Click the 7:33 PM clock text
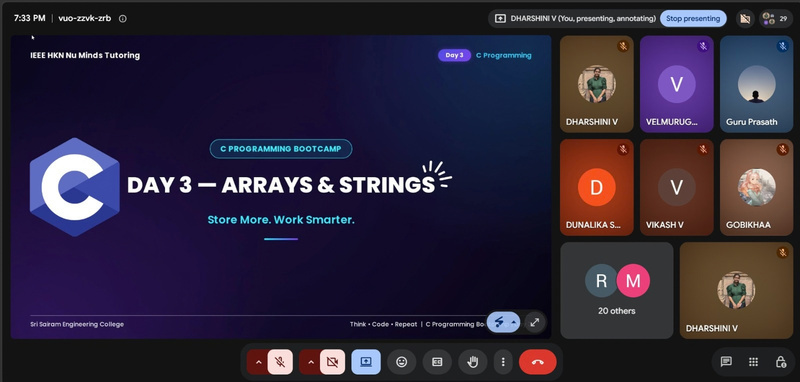The height and width of the screenshot is (382, 800). tap(30, 18)
